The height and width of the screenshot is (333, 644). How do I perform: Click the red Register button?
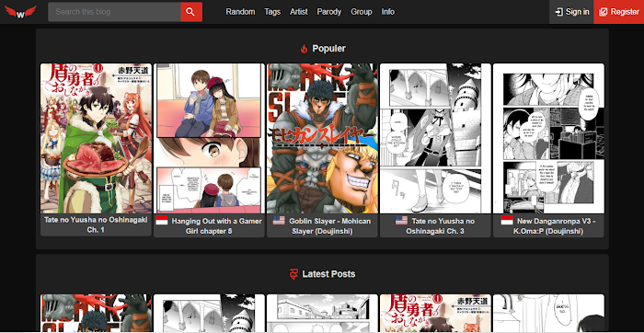(x=618, y=12)
